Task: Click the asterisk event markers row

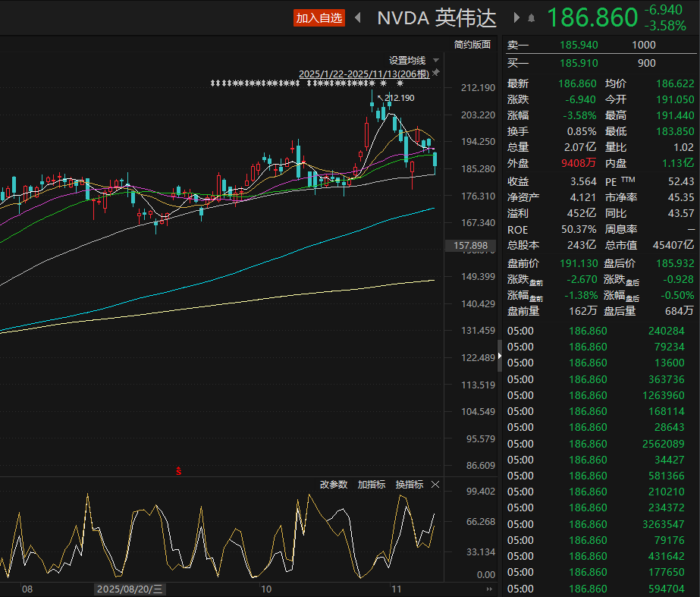Action: pos(303,83)
